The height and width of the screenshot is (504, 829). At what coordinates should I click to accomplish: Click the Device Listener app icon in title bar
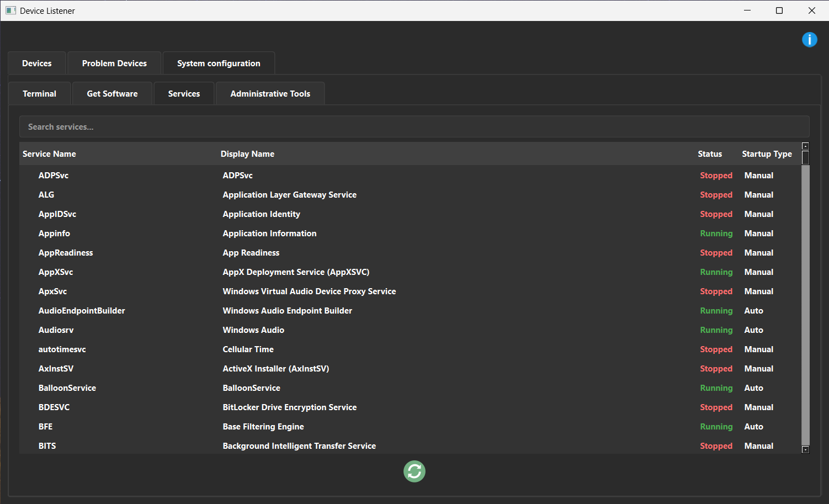(x=10, y=10)
